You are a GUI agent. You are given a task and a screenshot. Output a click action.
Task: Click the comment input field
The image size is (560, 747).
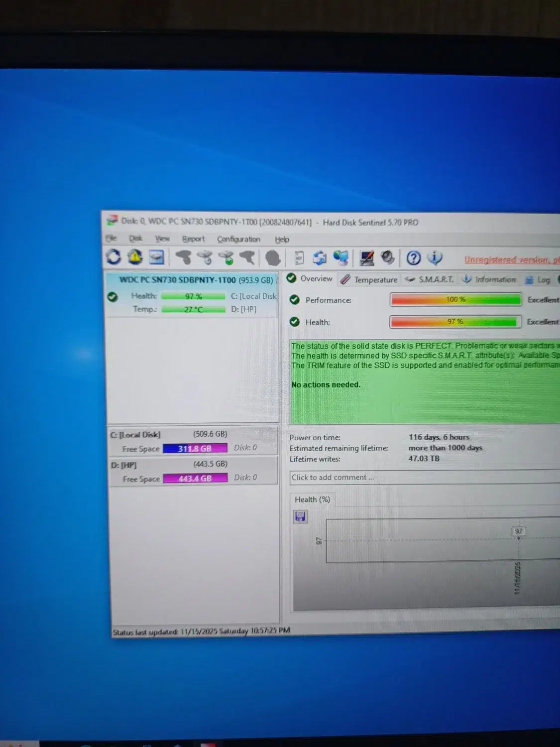pos(423,477)
